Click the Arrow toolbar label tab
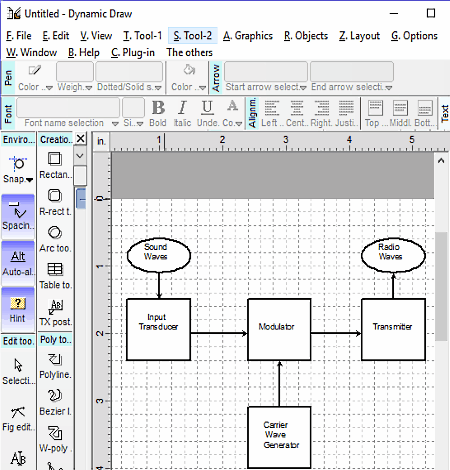450x470 pixels. coord(216,78)
